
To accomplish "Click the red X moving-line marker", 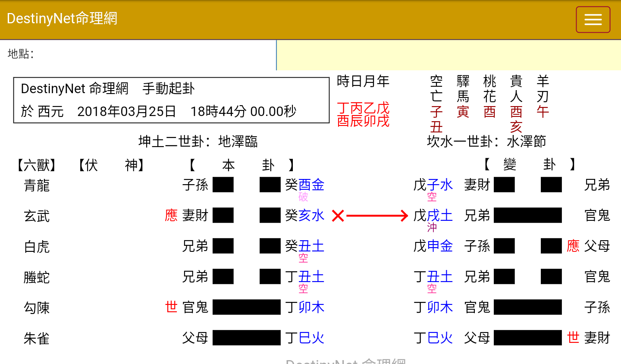I will coord(337,215).
